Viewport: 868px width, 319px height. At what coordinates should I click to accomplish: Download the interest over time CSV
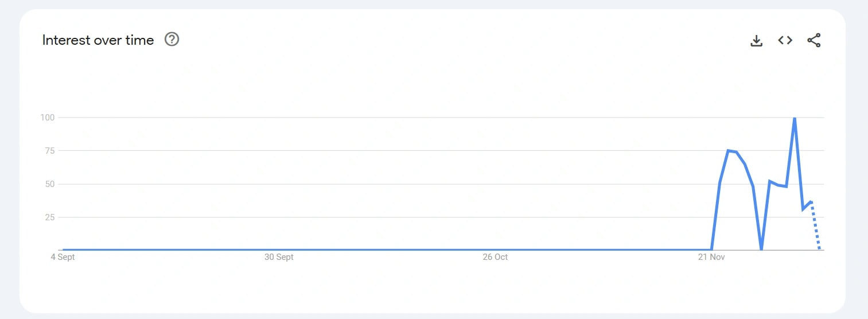pyautogui.click(x=757, y=40)
